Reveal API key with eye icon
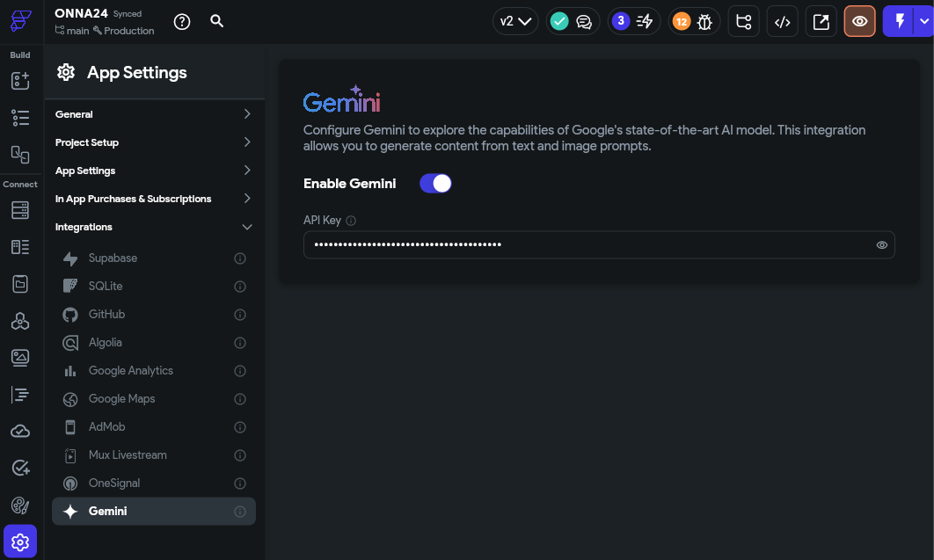Image resolution: width=934 pixels, height=560 pixels. click(x=881, y=245)
